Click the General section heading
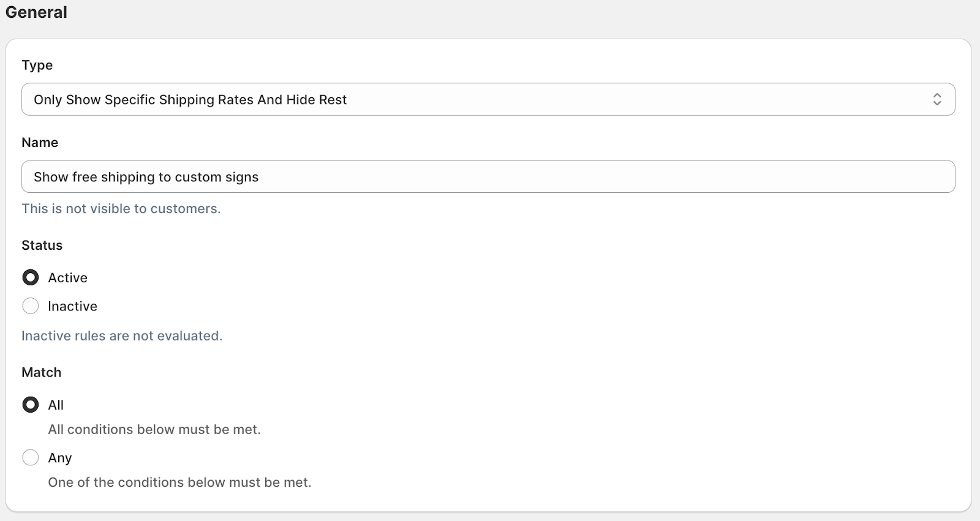980x521 pixels. coord(36,12)
